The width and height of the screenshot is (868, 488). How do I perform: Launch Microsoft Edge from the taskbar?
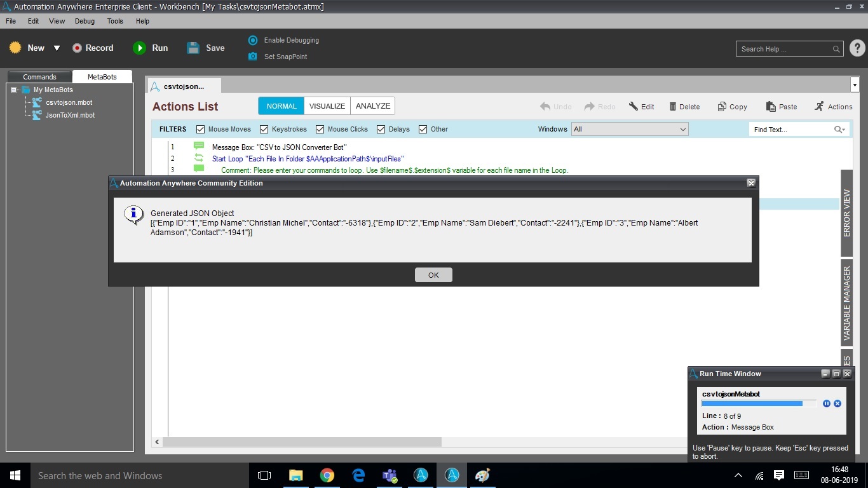tap(358, 475)
